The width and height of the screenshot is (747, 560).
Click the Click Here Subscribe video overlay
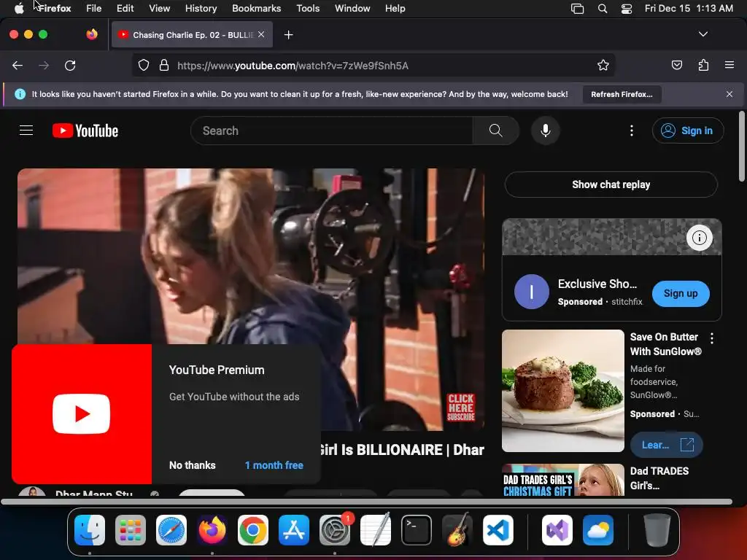point(461,407)
